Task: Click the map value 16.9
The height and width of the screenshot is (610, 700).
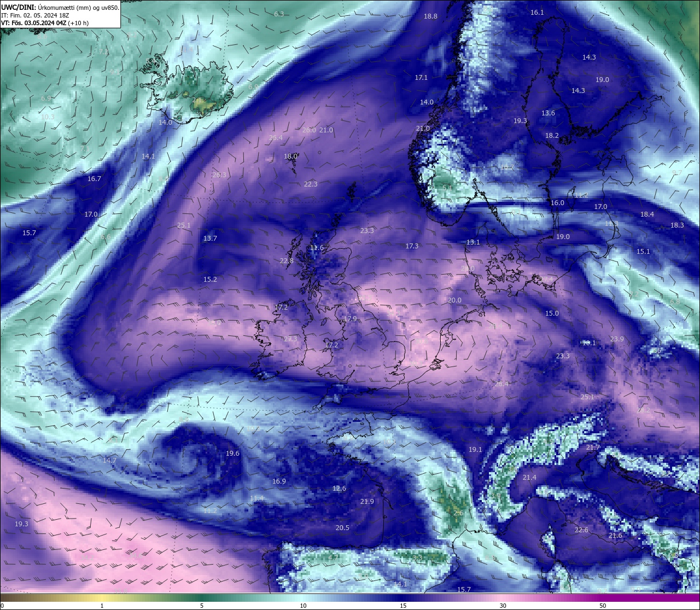Action: pos(279,481)
